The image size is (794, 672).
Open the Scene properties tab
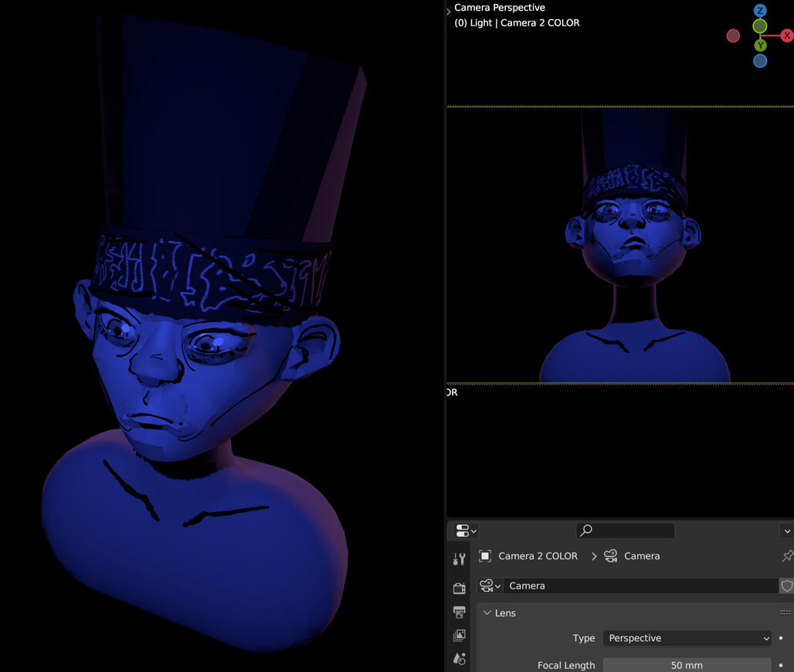(460, 659)
